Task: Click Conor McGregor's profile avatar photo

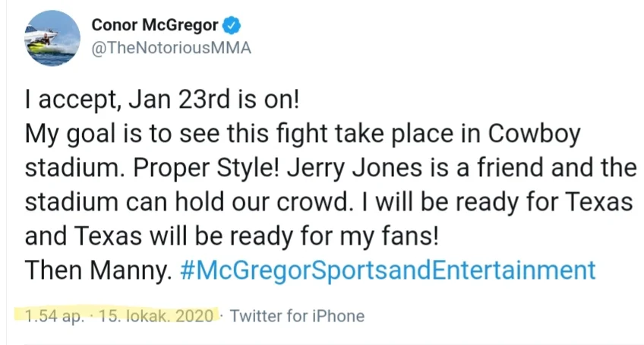Action: (52, 37)
